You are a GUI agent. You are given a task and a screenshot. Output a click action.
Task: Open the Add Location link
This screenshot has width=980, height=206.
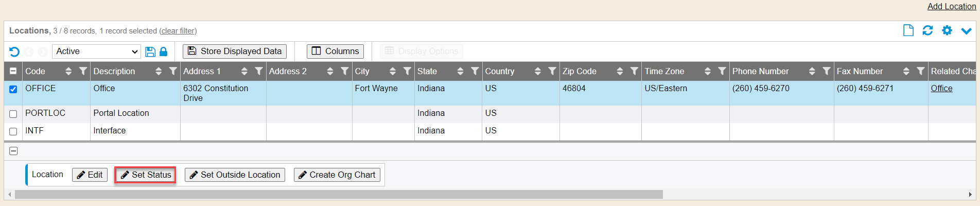(951, 6)
